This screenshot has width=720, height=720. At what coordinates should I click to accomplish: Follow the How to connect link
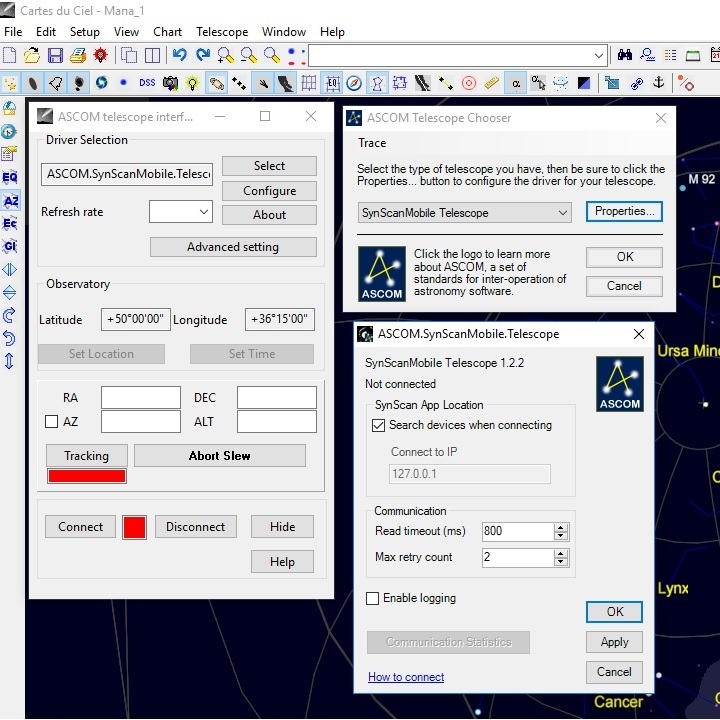(x=406, y=677)
